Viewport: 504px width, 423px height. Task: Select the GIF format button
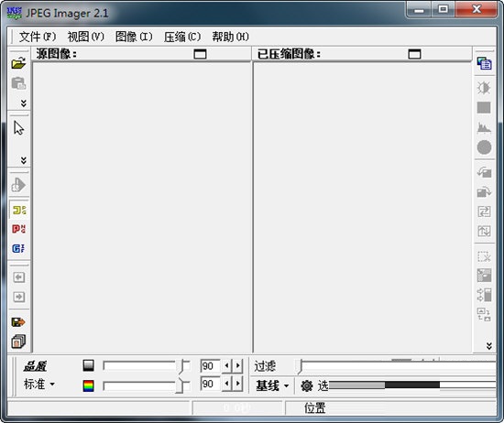[18, 248]
